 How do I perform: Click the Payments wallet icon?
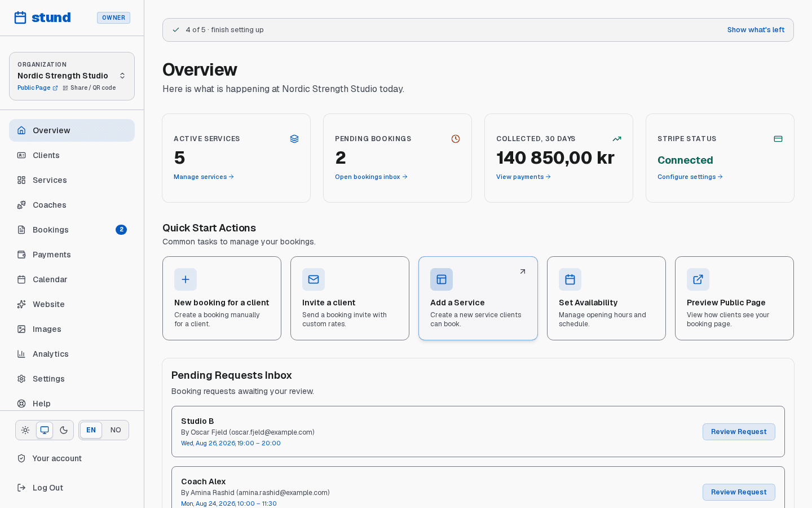tap(21, 255)
